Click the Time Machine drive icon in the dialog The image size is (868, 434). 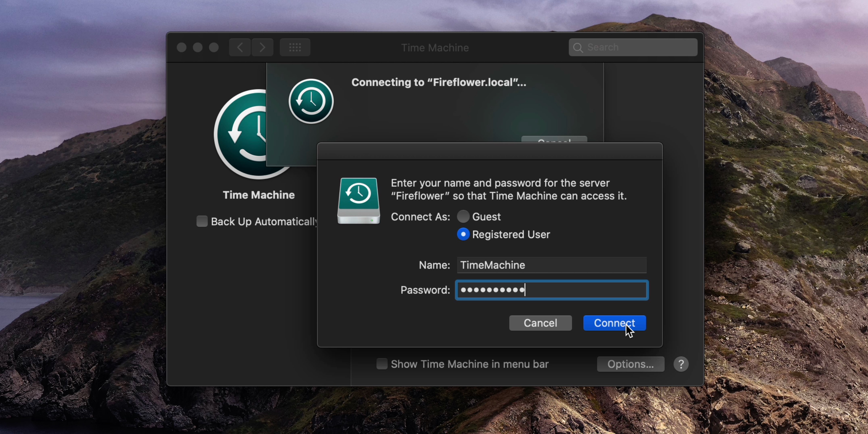358,200
